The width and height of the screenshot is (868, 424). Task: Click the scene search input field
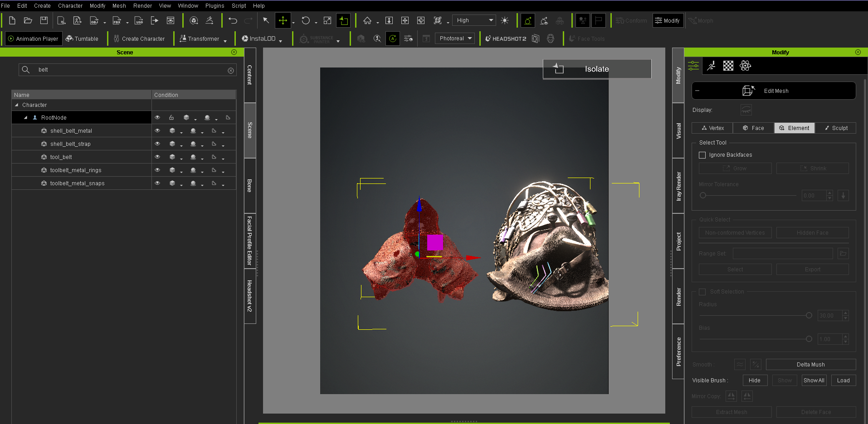tap(127, 70)
